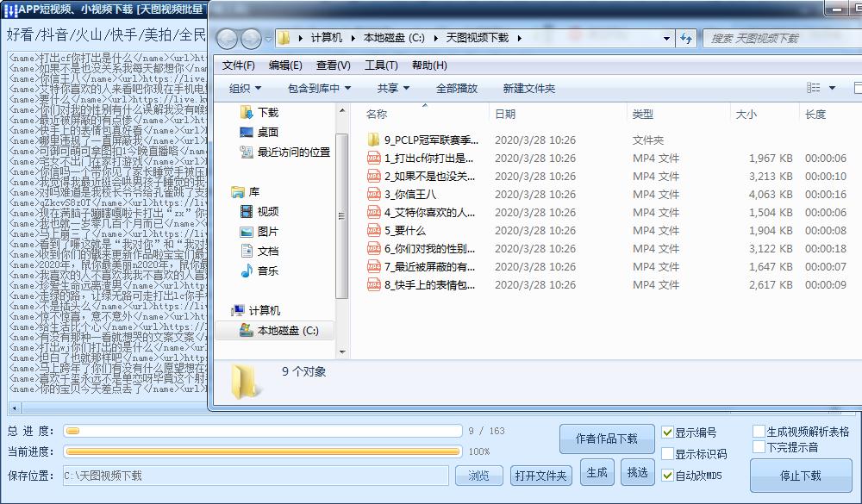Click the 打开文件夹 button

pyautogui.click(x=541, y=476)
